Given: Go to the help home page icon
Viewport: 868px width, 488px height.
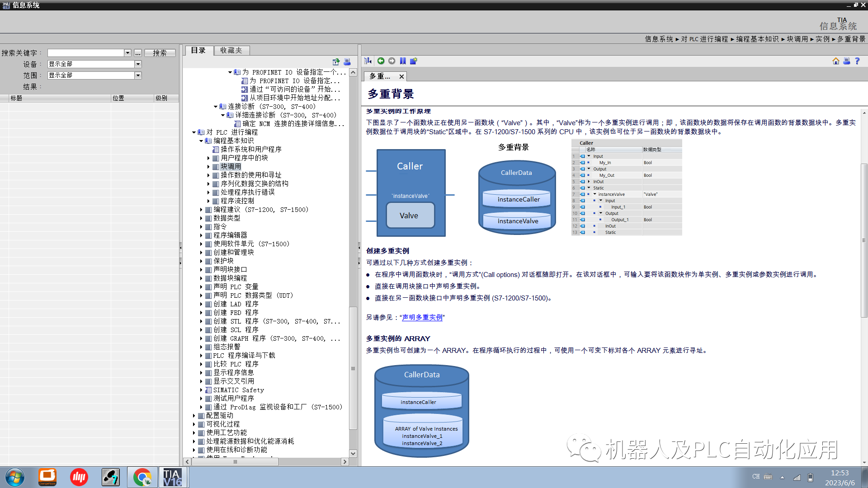Looking at the screenshot, I should (x=836, y=61).
